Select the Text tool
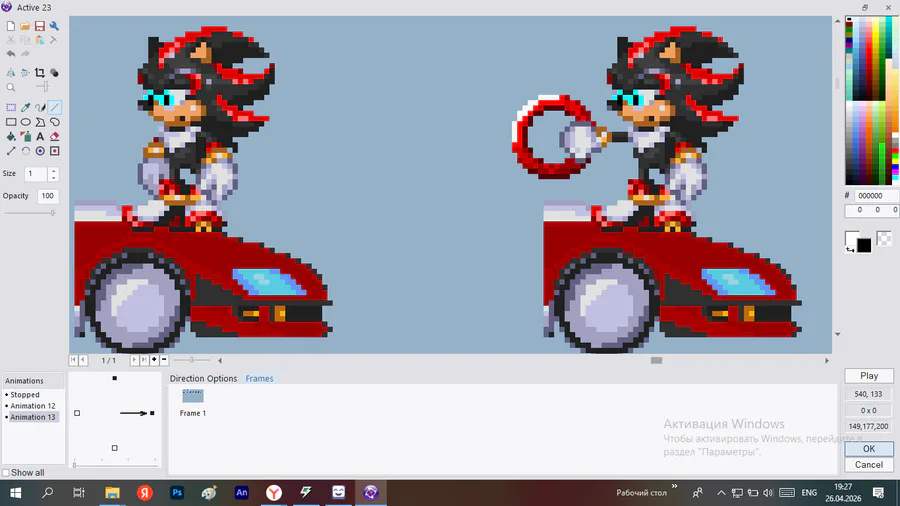The width and height of the screenshot is (900, 506). [40, 137]
